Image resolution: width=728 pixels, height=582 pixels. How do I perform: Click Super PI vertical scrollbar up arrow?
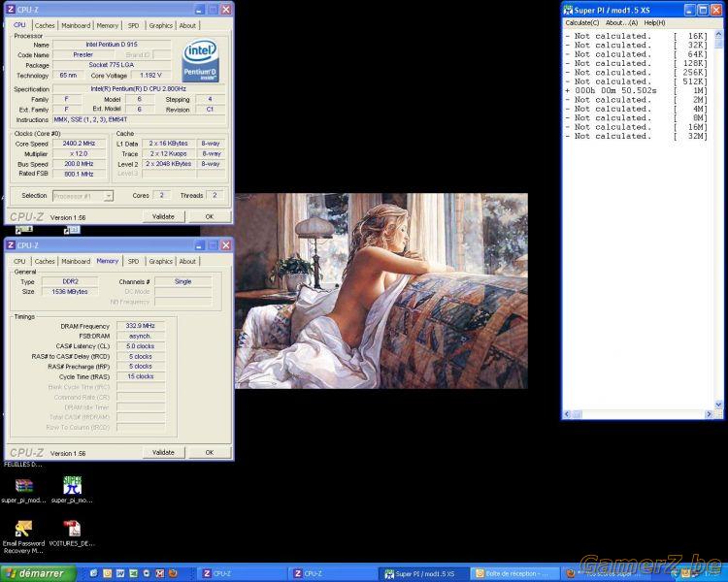718,35
